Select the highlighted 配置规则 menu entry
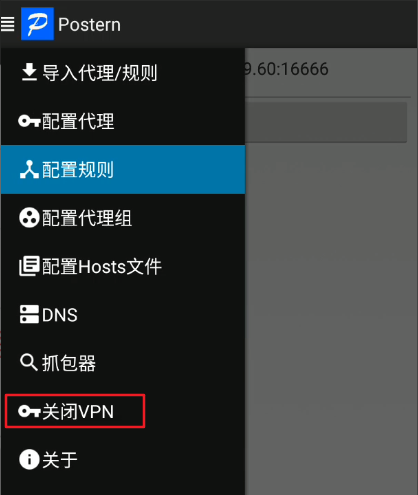 coord(123,169)
